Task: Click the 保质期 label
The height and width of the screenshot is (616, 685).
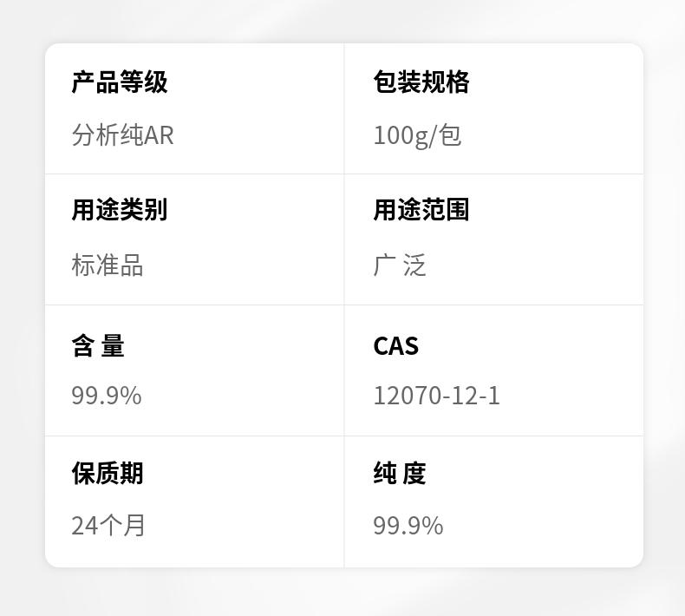Action: (x=107, y=474)
